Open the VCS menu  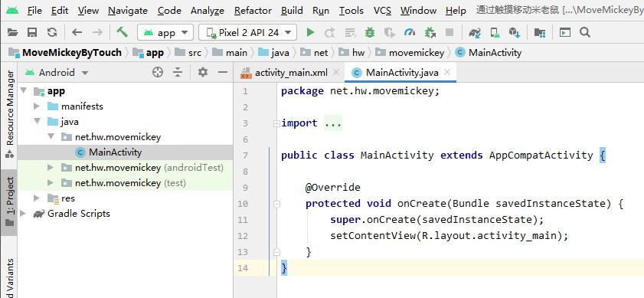tap(382, 10)
